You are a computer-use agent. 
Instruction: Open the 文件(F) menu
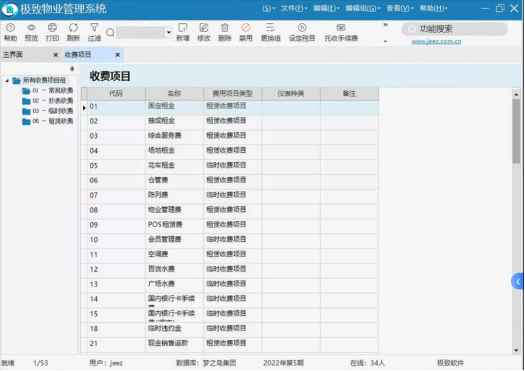tap(294, 8)
